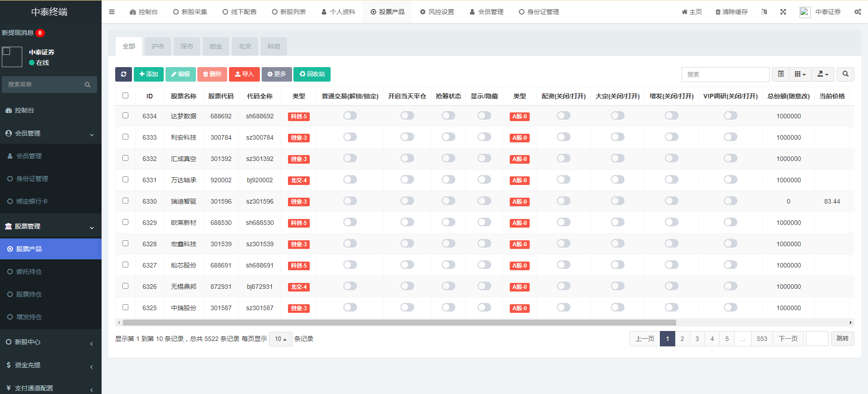The image size is (868, 394).
Task: Switch to 沪市 filter tab
Action: pos(158,46)
